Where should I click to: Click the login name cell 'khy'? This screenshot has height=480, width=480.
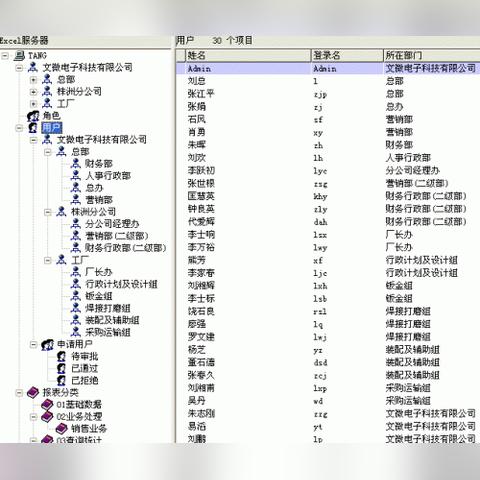pos(320,197)
